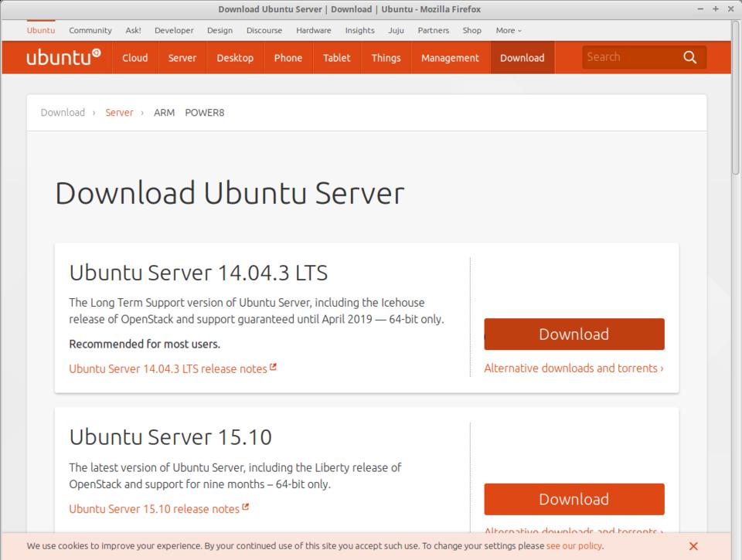
Task: Go to Server breadcrumb link
Action: tap(119, 113)
